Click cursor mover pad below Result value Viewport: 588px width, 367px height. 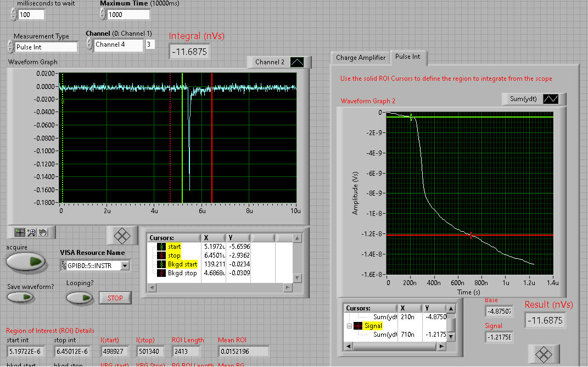544,354
